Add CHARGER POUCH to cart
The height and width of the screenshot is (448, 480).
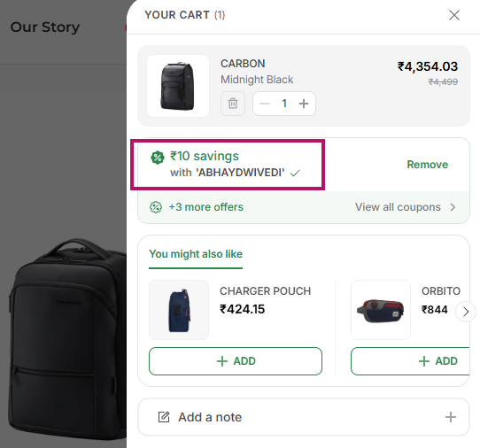click(236, 361)
